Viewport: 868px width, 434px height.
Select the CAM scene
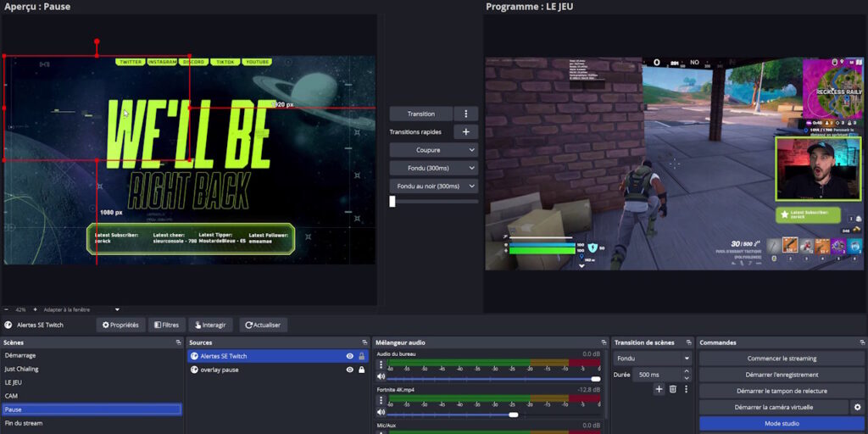pyautogui.click(x=92, y=396)
